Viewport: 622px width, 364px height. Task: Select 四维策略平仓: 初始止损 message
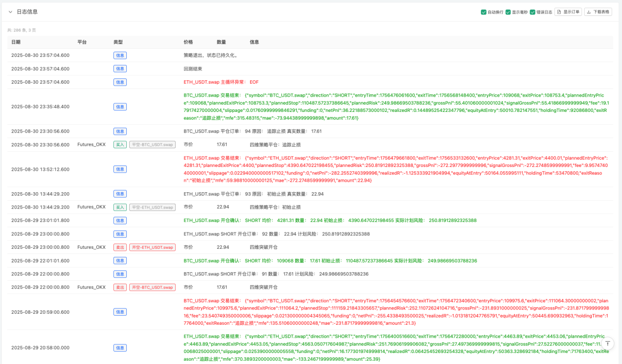(275, 207)
